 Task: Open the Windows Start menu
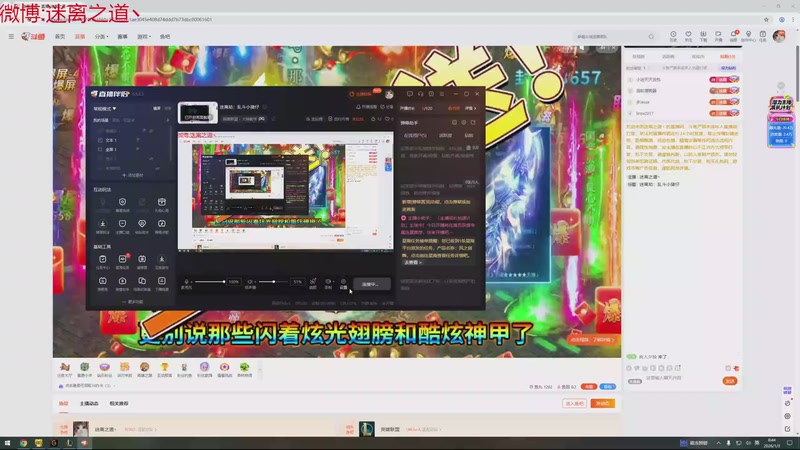pyautogui.click(x=7, y=443)
